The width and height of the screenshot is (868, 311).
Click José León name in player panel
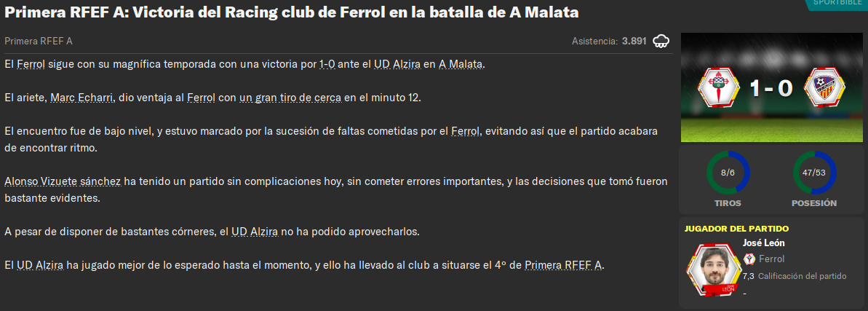click(x=763, y=243)
